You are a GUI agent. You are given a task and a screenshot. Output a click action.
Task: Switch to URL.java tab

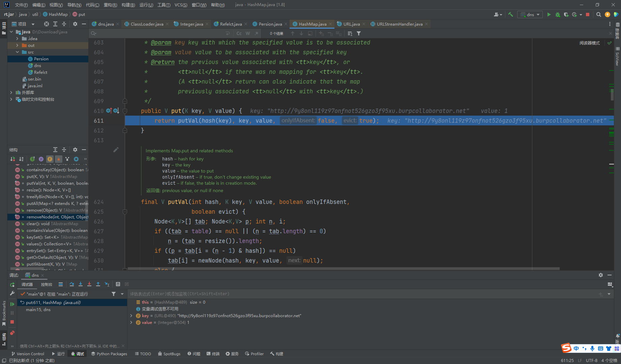tap(351, 24)
